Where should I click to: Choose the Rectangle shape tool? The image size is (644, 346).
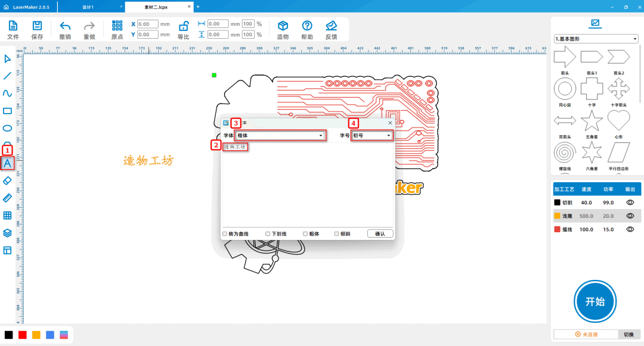pyautogui.click(x=8, y=111)
